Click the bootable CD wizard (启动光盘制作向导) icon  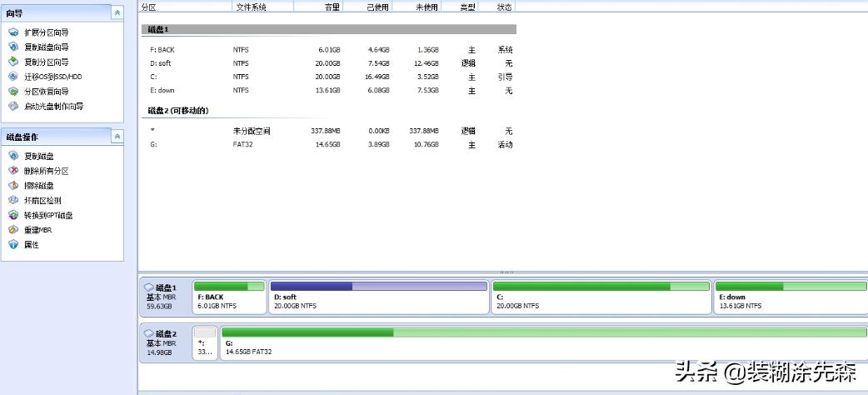tap(13, 106)
